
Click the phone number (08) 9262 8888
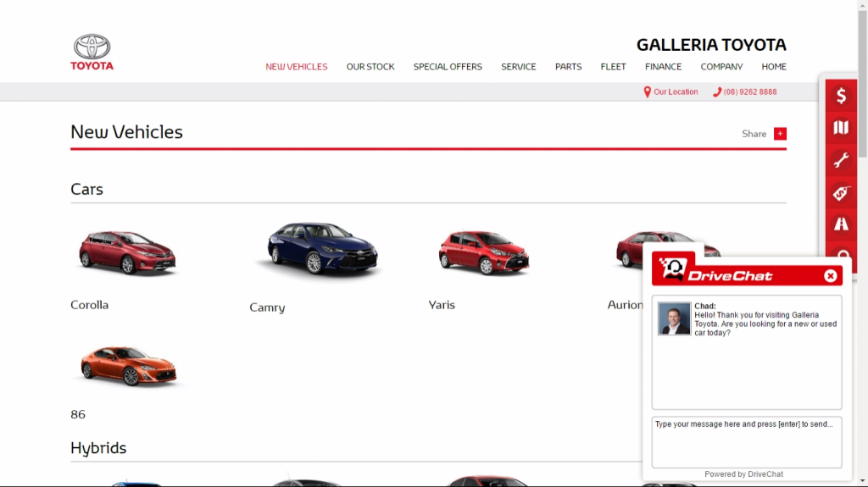click(749, 92)
